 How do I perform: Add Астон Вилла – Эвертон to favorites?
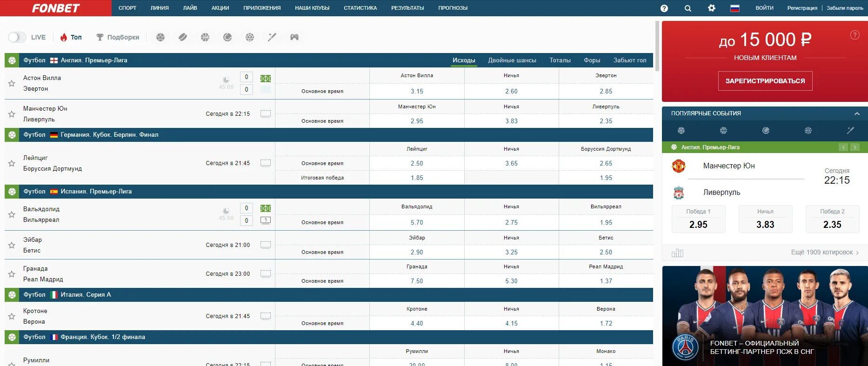pos(12,83)
